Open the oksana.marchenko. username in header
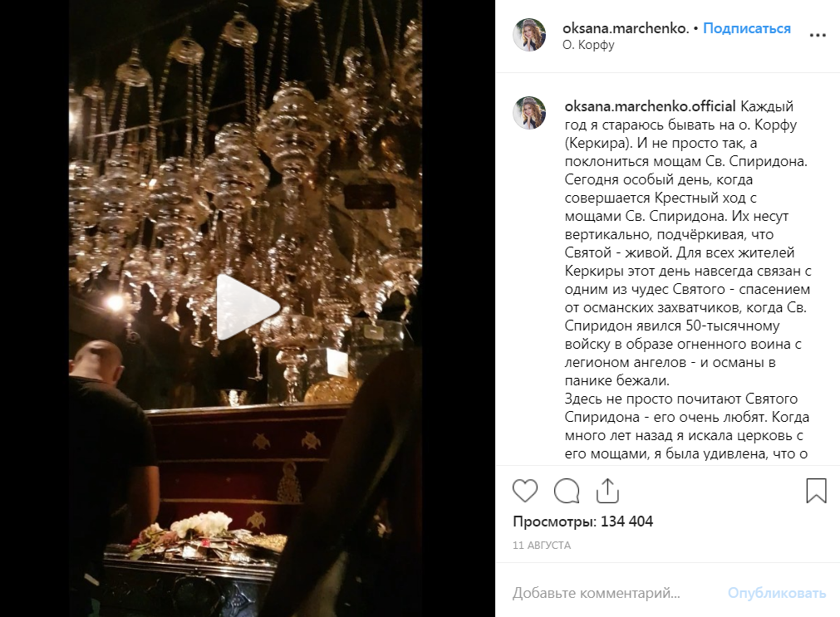 (x=626, y=28)
